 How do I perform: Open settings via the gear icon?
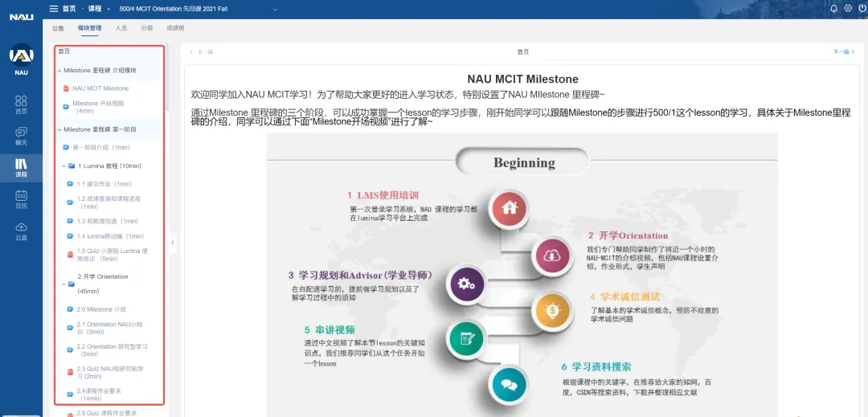tap(847, 9)
